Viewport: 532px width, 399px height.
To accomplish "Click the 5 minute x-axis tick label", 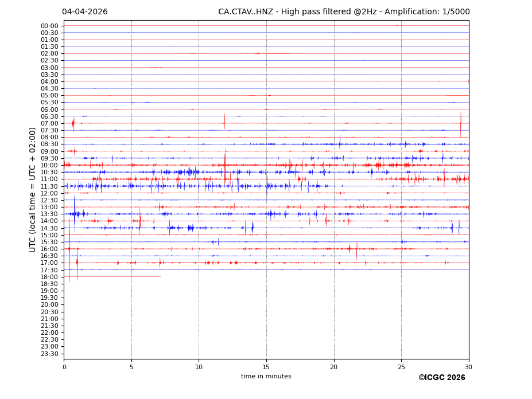I will tap(131, 367).
